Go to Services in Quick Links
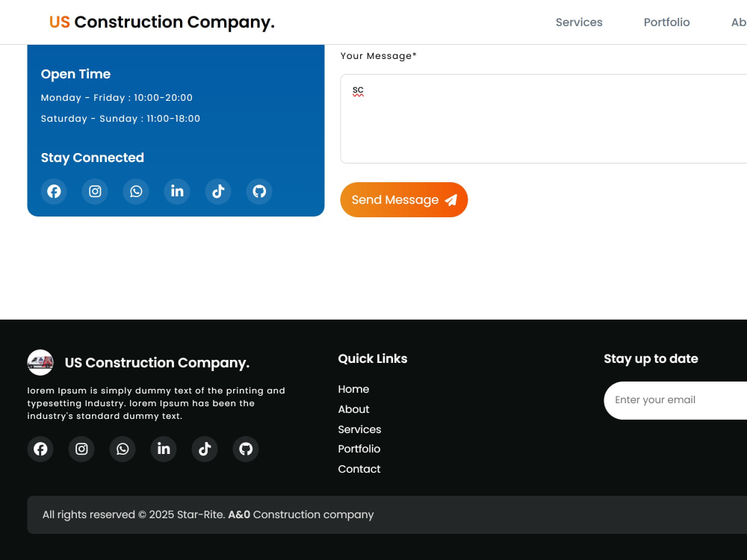 (x=360, y=429)
